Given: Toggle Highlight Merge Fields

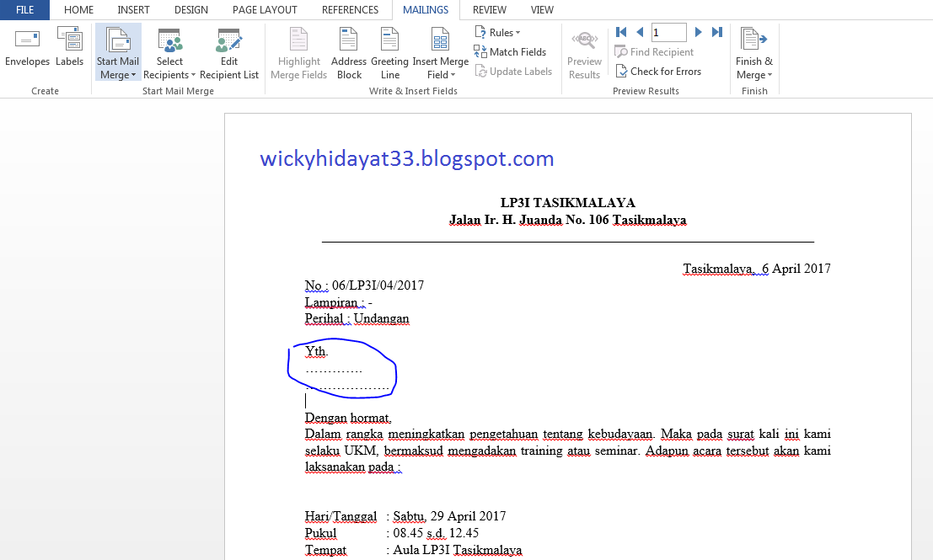Looking at the screenshot, I should click(x=298, y=53).
